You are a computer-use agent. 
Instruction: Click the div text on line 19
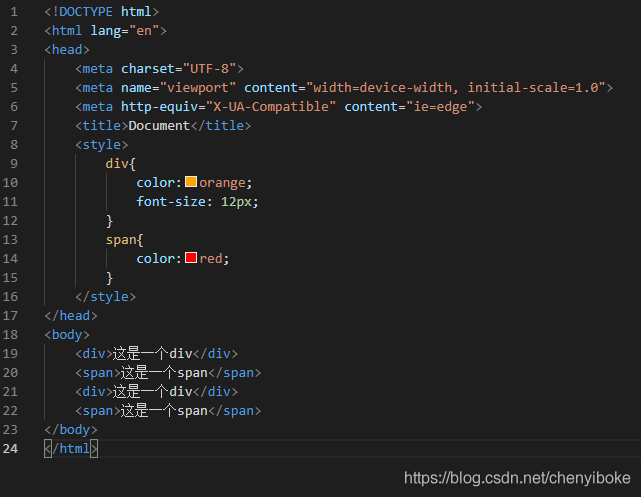tap(152, 354)
